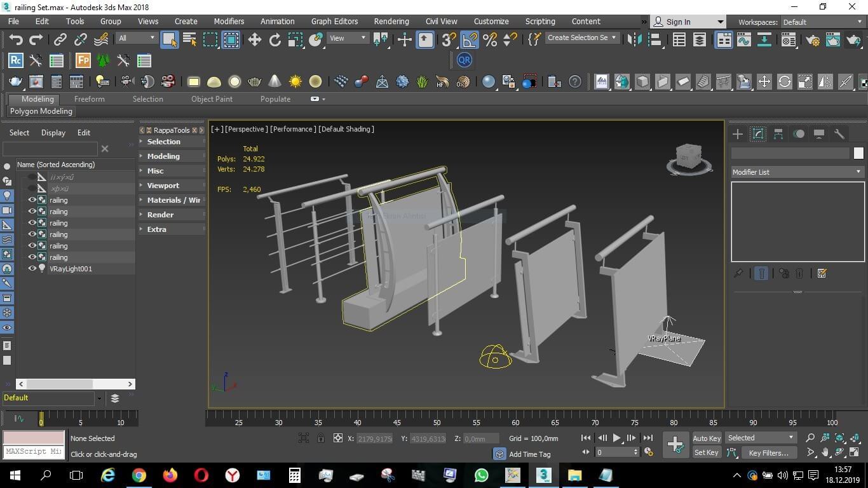
Task: Click the teapot render icon
Action: [x=15, y=81]
